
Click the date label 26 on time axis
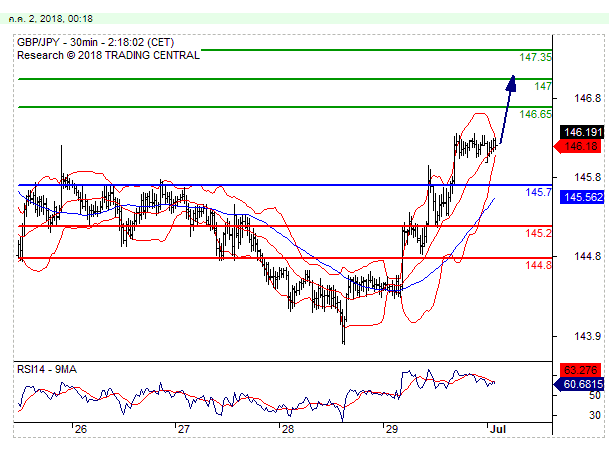pyautogui.click(x=81, y=429)
